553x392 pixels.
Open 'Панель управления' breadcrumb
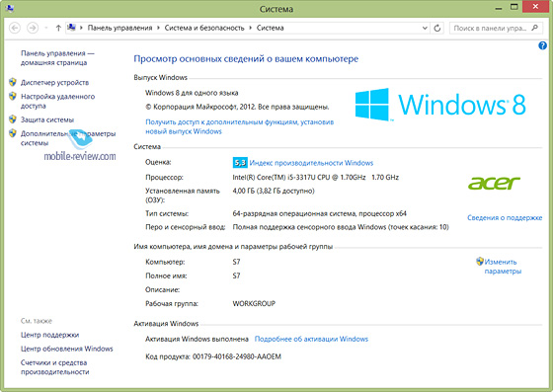click(119, 28)
